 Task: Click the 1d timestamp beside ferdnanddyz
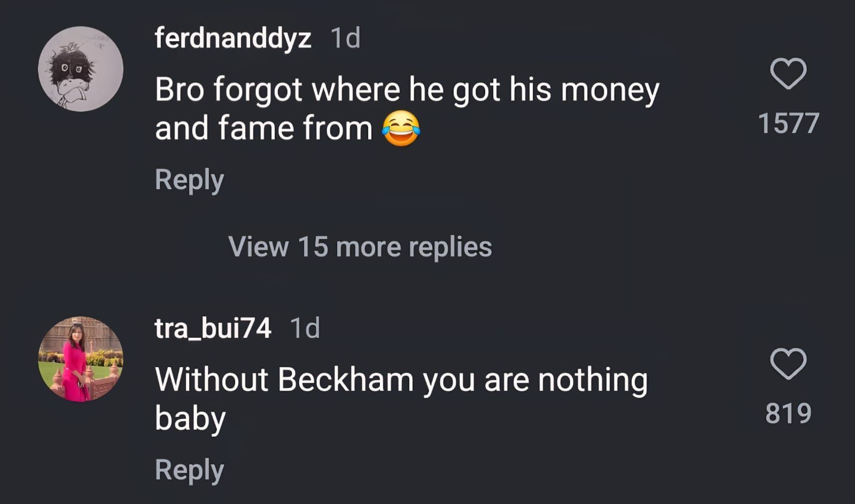(345, 38)
